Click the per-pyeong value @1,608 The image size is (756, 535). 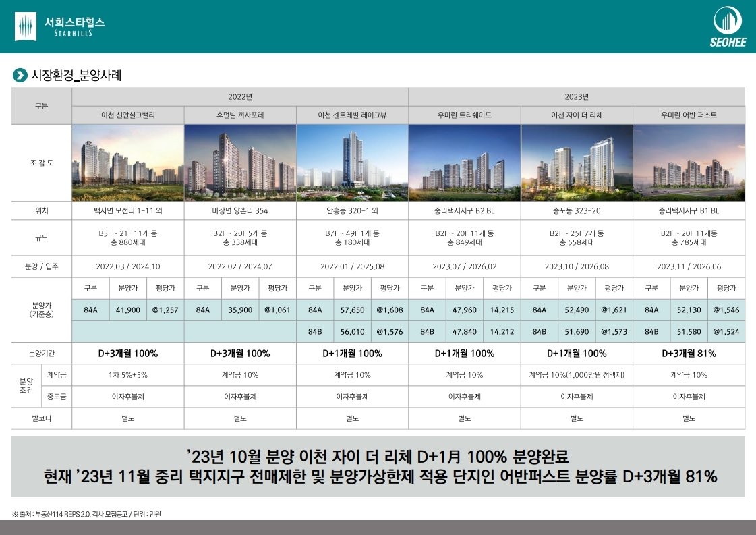390,310
